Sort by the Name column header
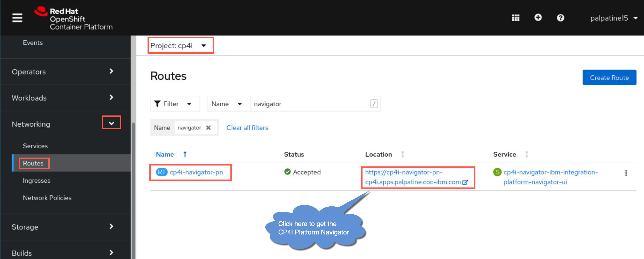The image size is (644, 259). point(165,155)
